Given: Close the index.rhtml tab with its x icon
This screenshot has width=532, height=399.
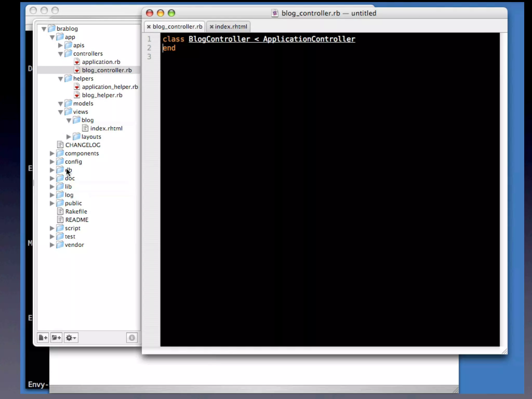Looking at the screenshot, I should tap(211, 27).
